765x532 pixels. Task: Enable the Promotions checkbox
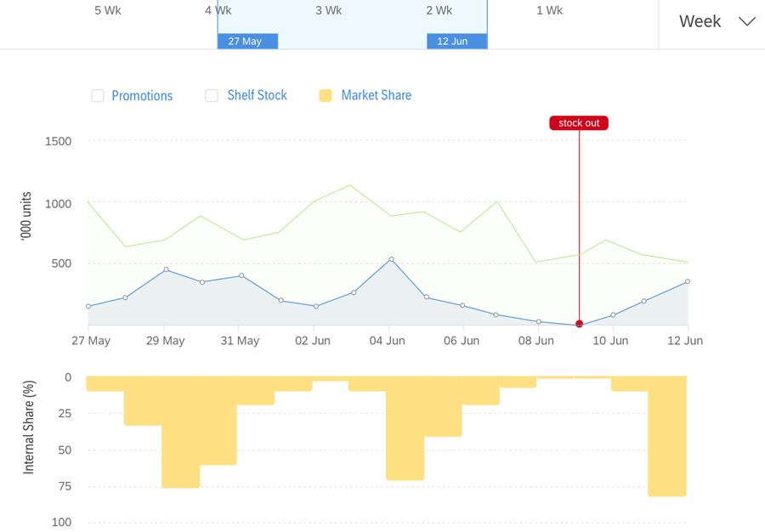pyautogui.click(x=98, y=95)
